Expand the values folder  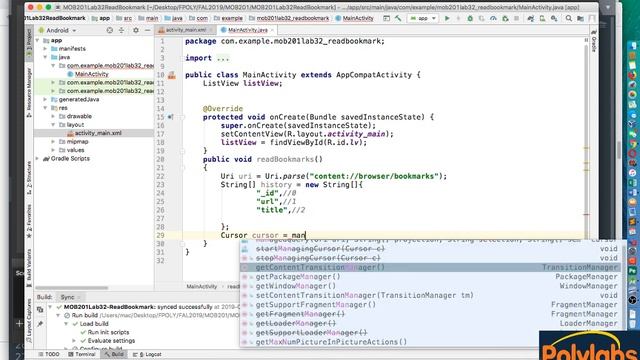(53, 150)
